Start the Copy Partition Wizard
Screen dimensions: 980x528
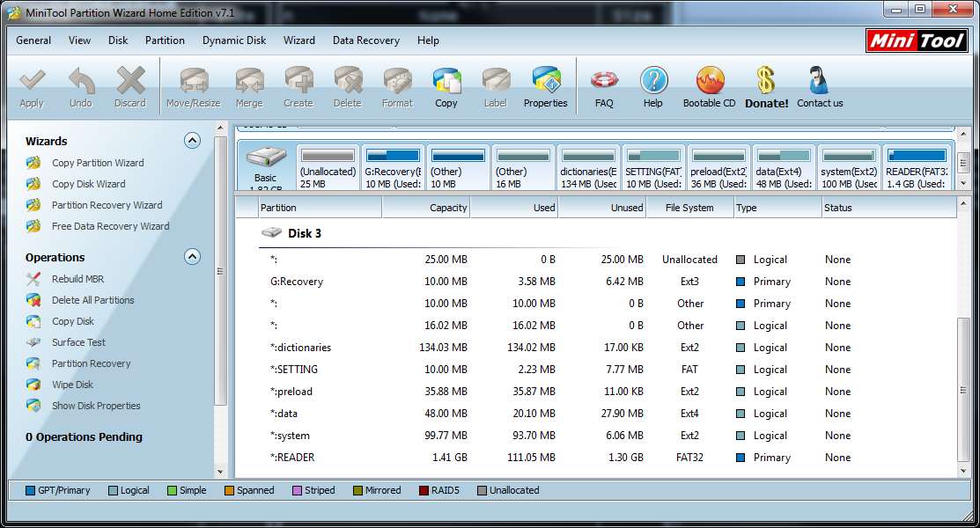[98, 163]
